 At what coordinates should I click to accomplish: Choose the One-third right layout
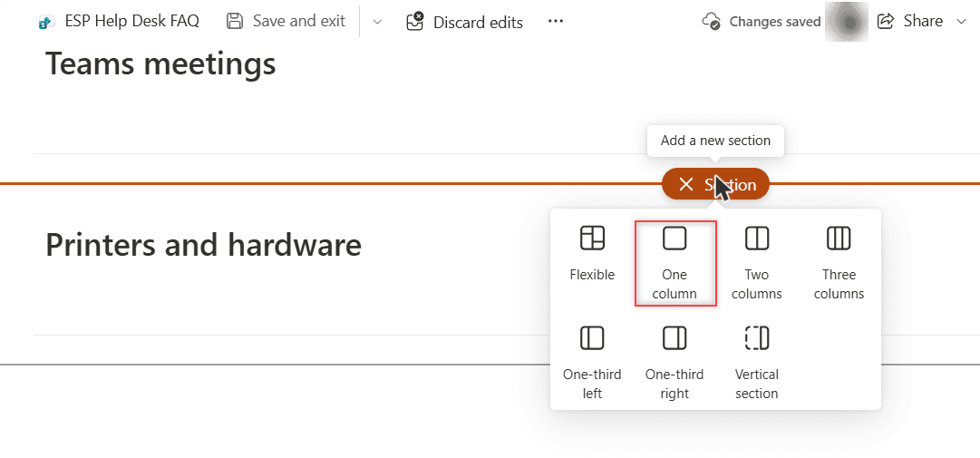tap(674, 363)
